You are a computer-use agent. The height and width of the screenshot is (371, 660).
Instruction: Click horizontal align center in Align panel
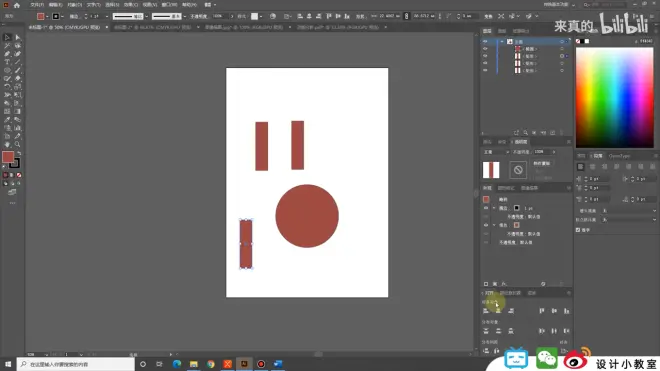click(x=498, y=311)
